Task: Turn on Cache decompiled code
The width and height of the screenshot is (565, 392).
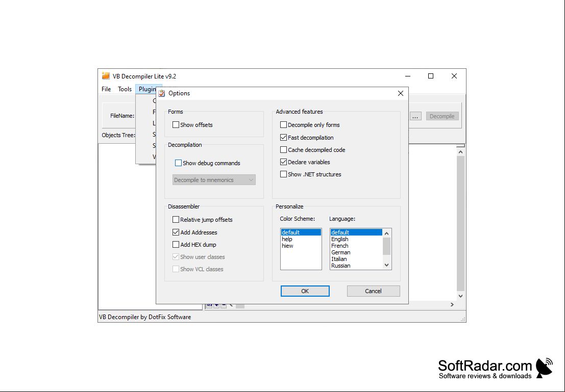Action: (284, 150)
